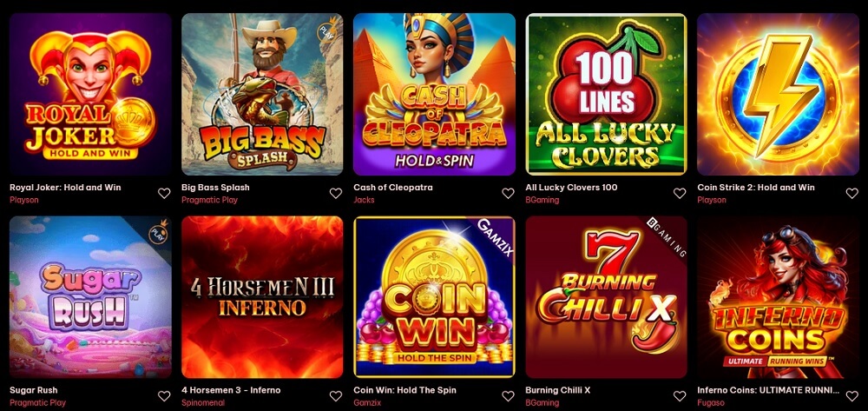868x411 pixels.
Task: Click heart icon beside Burning Chilli X
Action: click(680, 396)
